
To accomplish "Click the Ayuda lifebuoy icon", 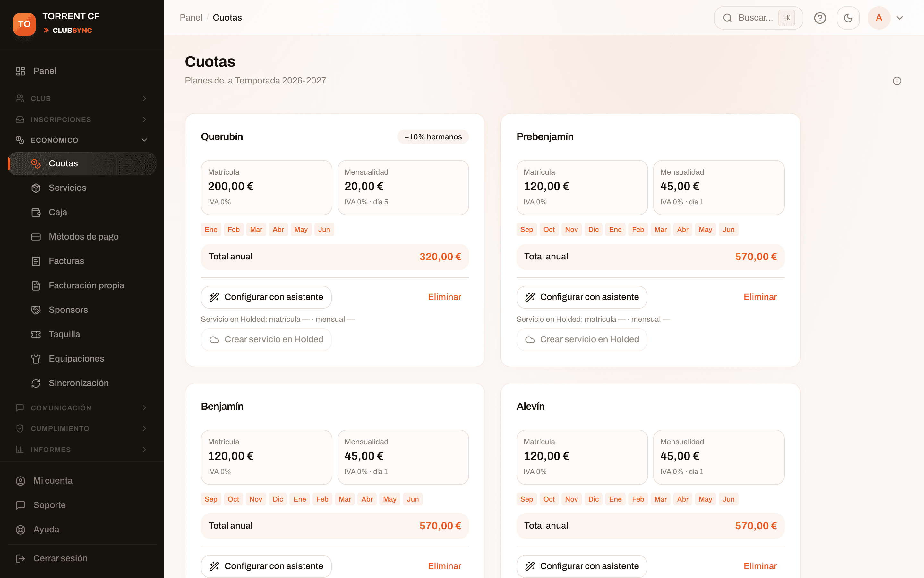I will click(20, 530).
